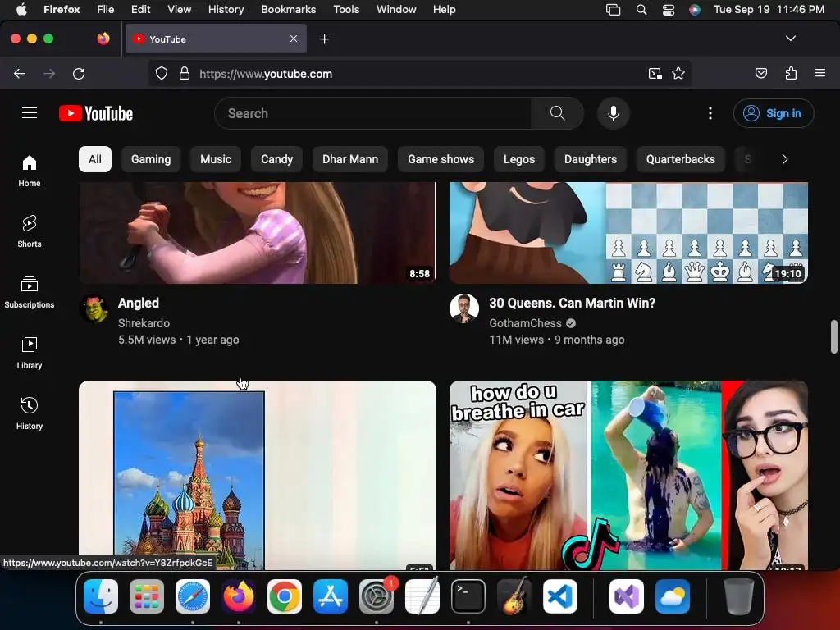This screenshot has height=630, width=840.
Task: Select the All filter chip
Action: point(95,159)
